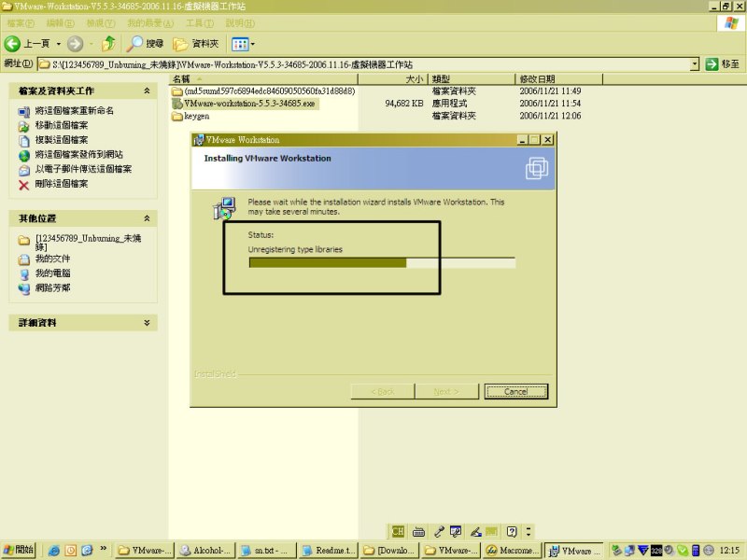This screenshot has width=747, height=560.
Task: Click the CH language indicator in language bar
Action: [x=398, y=531]
